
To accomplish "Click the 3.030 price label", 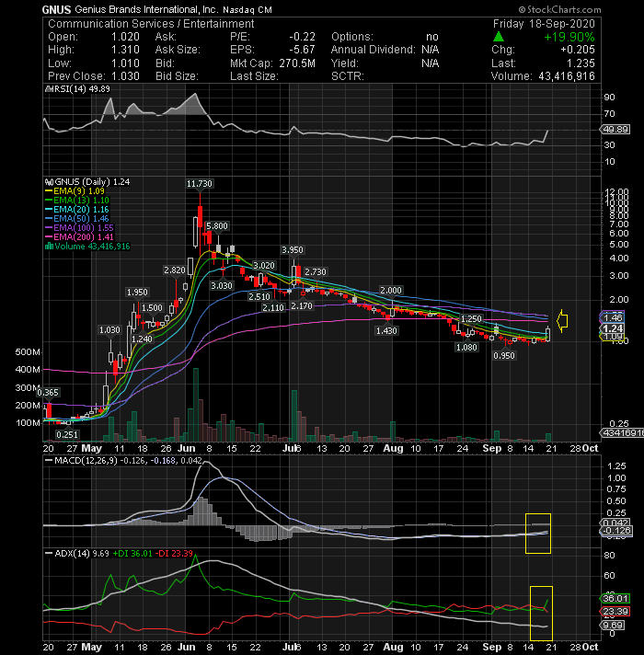I will (x=222, y=286).
